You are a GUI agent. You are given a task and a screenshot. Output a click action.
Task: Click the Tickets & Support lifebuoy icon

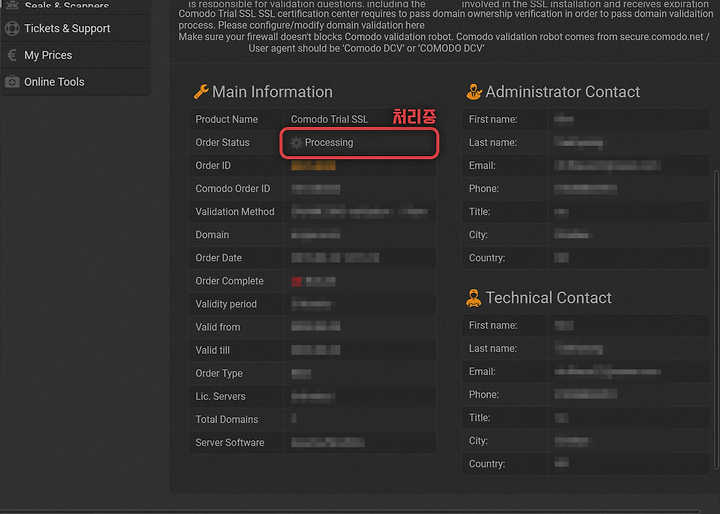tap(12, 28)
